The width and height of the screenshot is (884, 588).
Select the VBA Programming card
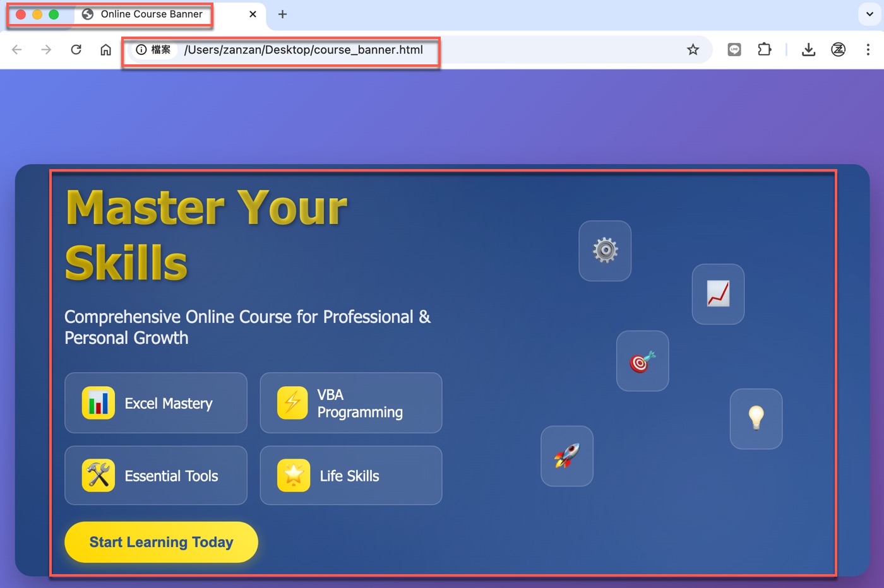pos(351,403)
